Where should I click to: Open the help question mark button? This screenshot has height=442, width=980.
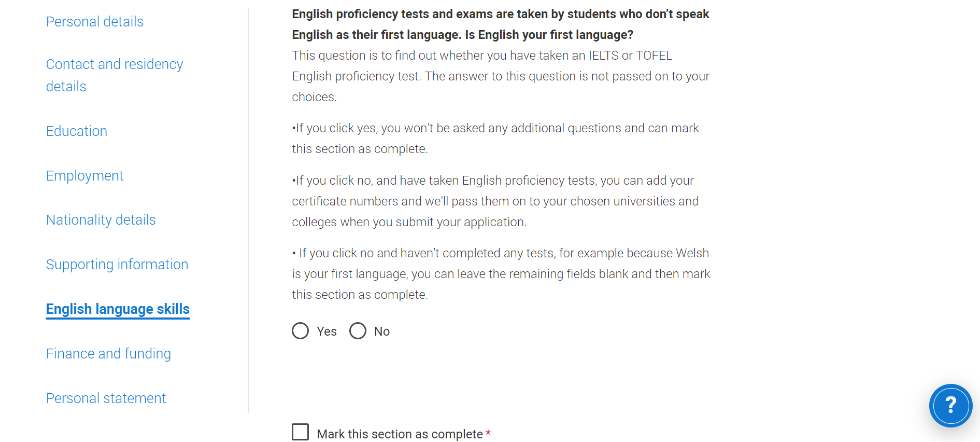[x=950, y=405]
